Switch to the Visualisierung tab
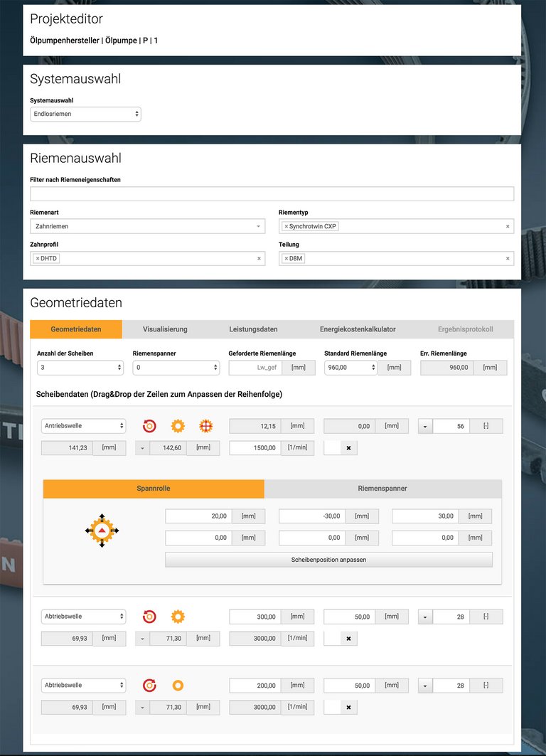The image size is (546, 756). pos(165,329)
